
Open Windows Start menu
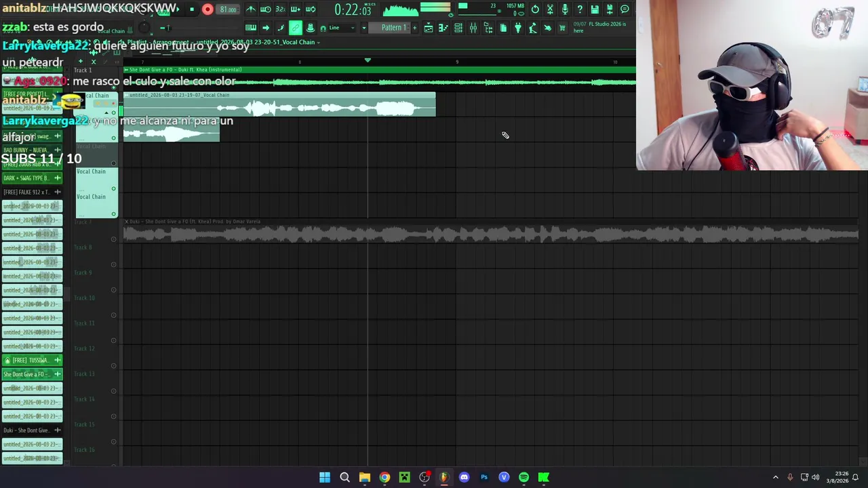(325, 477)
